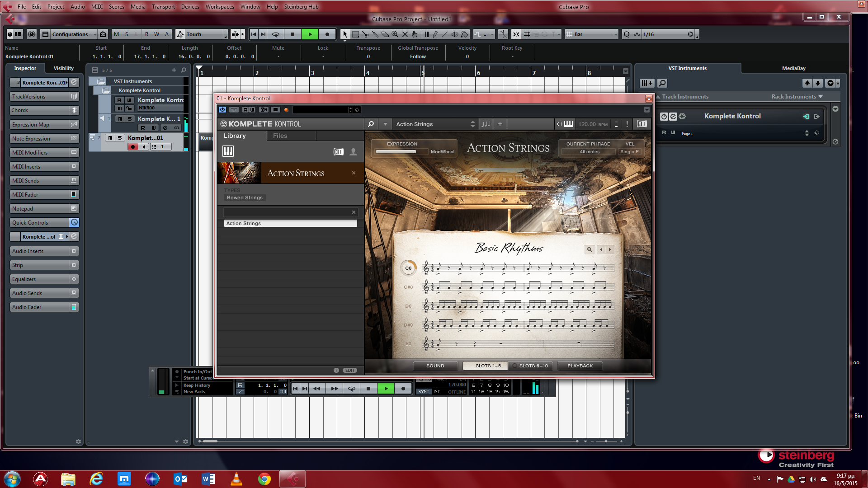
Task: Activate the Glue tool in the toolbar
Action: pos(376,34)
